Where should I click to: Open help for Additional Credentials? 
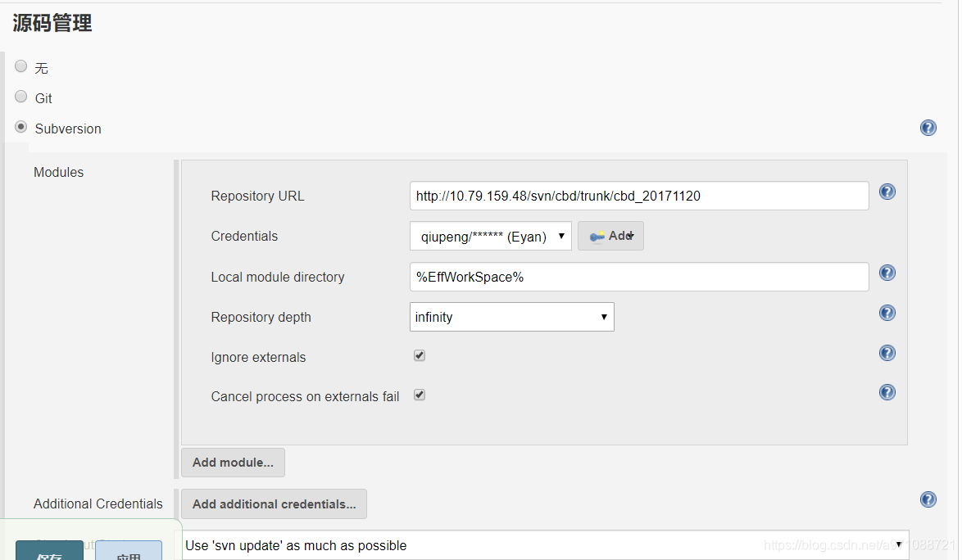928,499
